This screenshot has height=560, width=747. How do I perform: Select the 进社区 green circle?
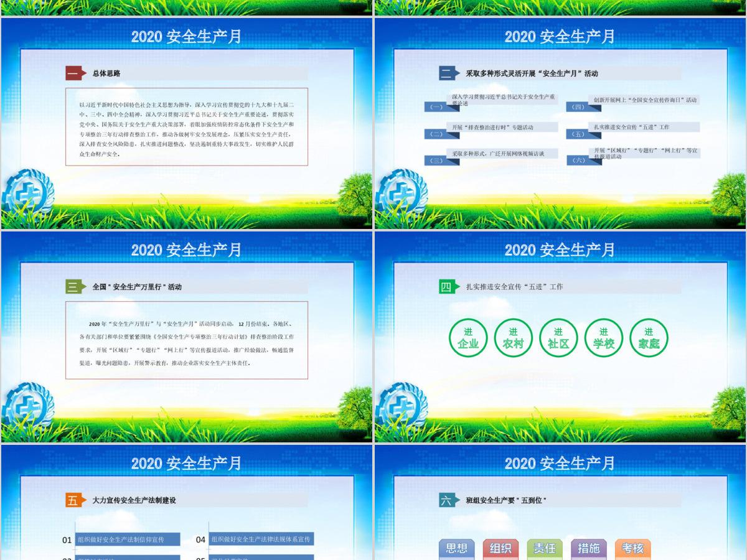(558, 338)
